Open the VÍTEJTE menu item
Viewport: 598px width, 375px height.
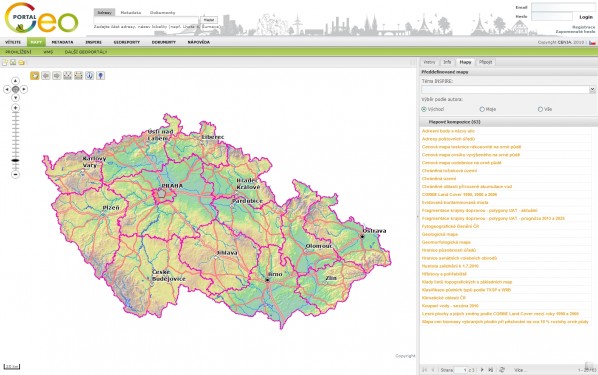point(13,42)
